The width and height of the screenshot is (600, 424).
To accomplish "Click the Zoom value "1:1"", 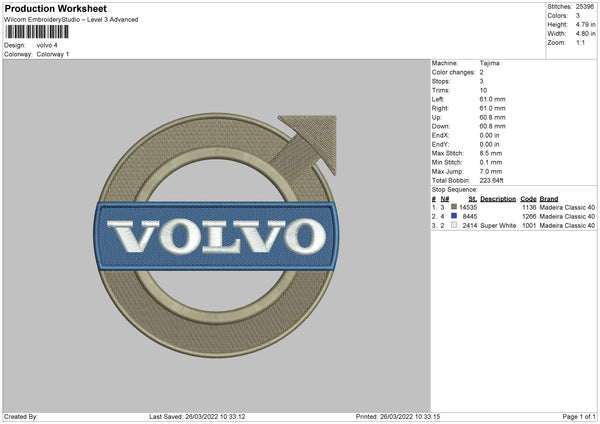I will (580, 43).
